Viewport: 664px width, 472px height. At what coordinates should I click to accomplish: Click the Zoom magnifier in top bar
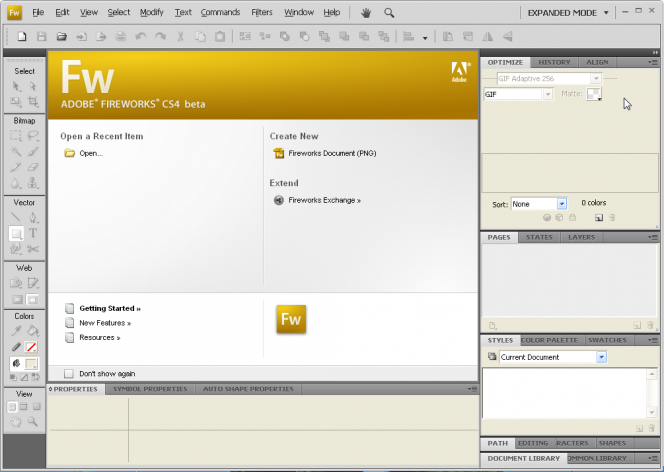click(x=389, y=13)
